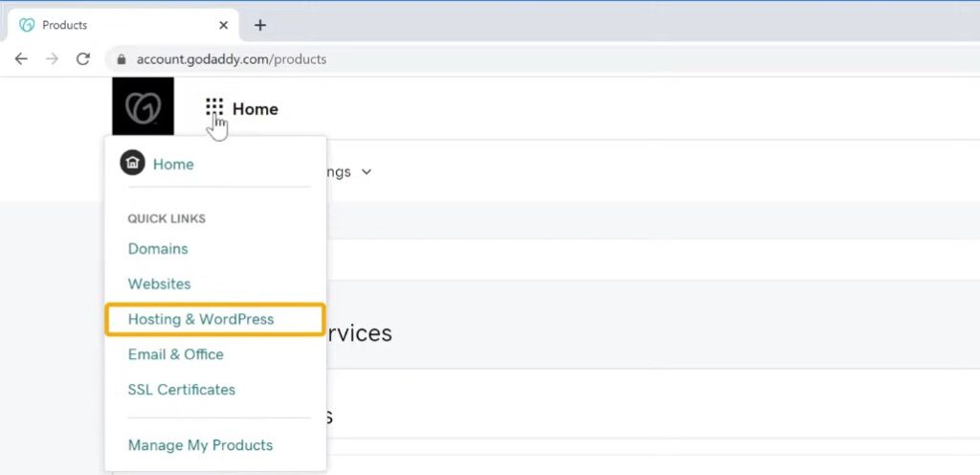Click the Home label beside app grid

pos(255,109)
